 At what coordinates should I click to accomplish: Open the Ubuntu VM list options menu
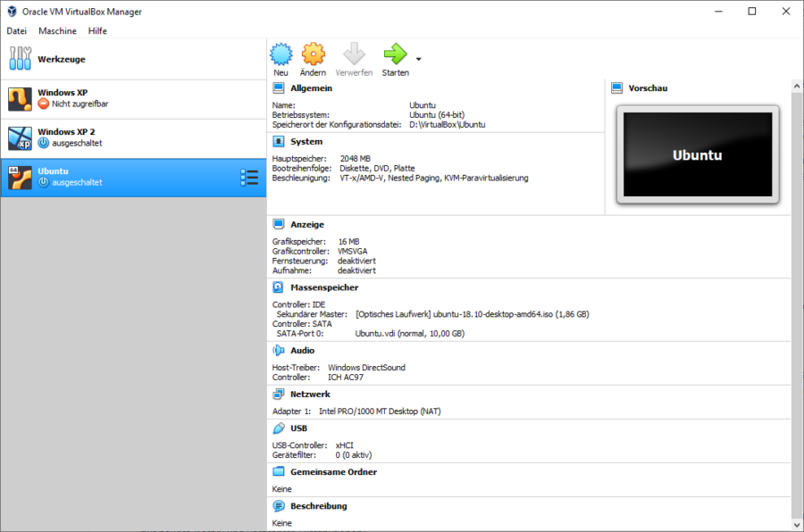(x=249, y=177)
